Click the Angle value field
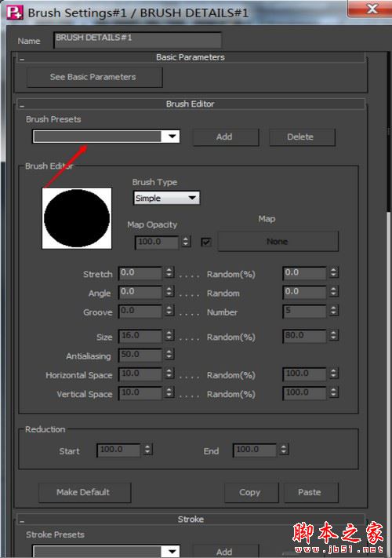 click(140, 292)
